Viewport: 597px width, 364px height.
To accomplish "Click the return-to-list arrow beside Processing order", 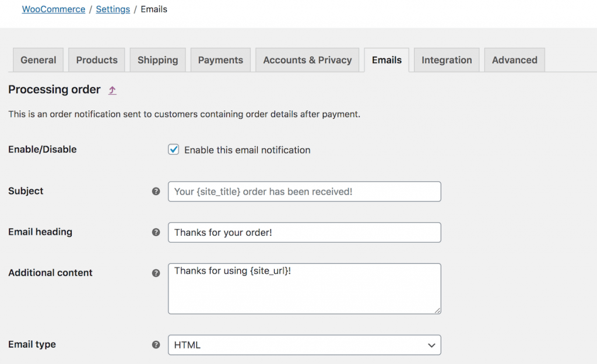I will (112, 90).
